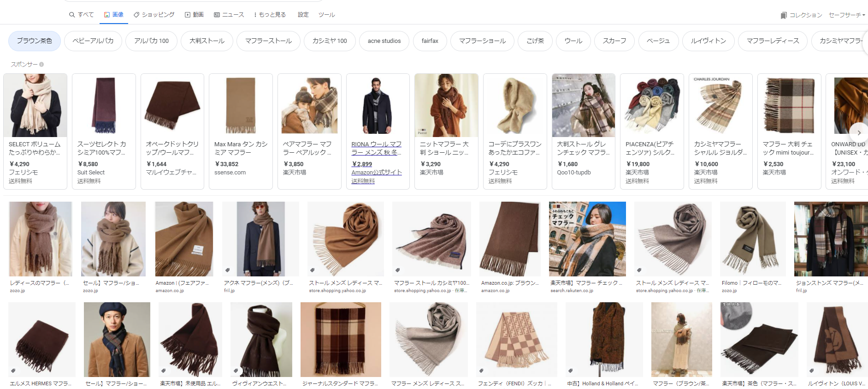
Task: Open the RIONA ウール マフラー product link
Action: tap(376, 148)
